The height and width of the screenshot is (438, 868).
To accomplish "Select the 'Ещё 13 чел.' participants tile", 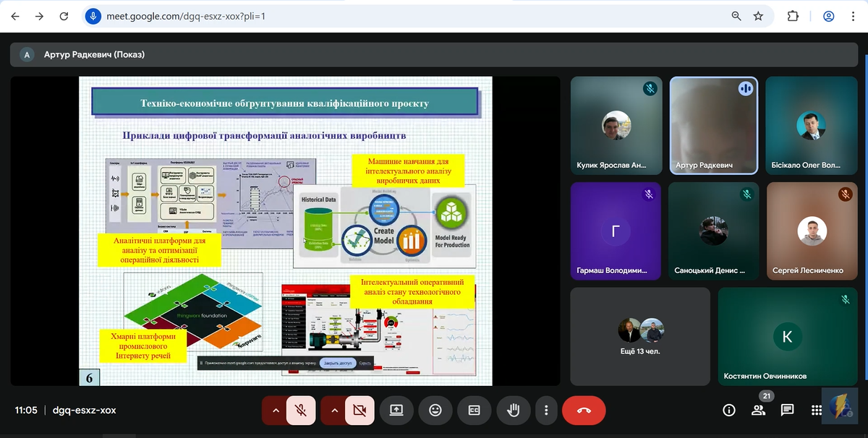I will (x=640, y=336).
